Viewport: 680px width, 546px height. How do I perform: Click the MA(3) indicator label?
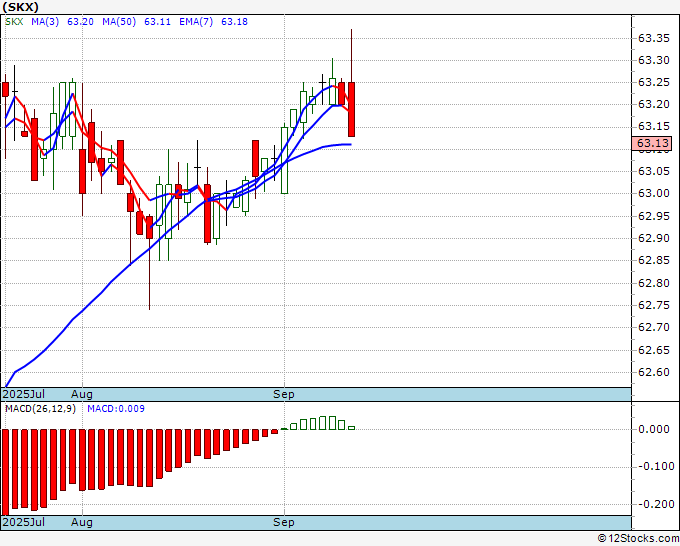click(x=45, y=22)
